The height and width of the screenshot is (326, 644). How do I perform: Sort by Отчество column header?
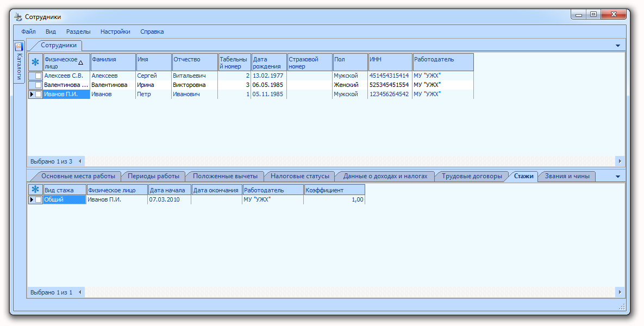195,62
